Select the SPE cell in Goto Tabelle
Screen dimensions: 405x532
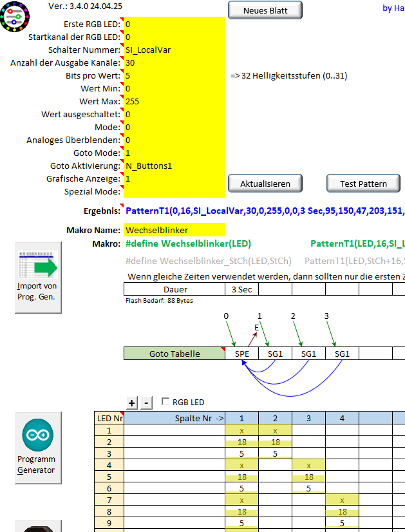(x=242, y=354)
